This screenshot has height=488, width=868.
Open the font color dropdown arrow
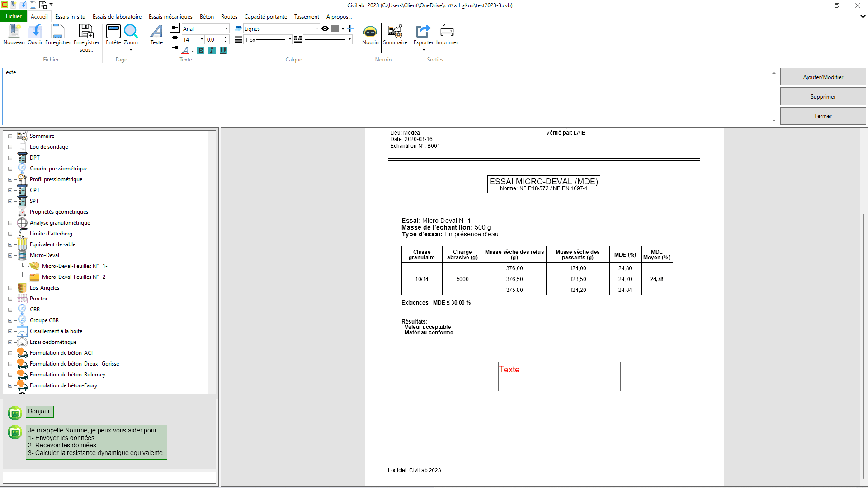coord(193,51)
